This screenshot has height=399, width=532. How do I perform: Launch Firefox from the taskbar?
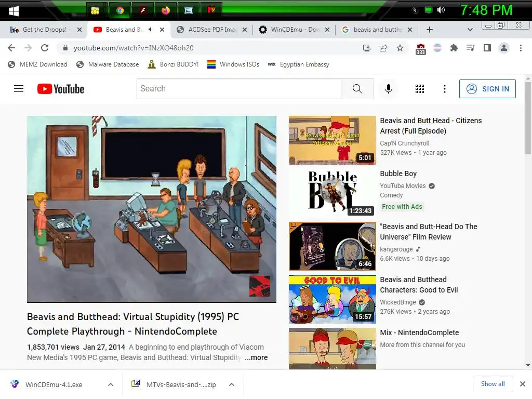tap(166, 10)
